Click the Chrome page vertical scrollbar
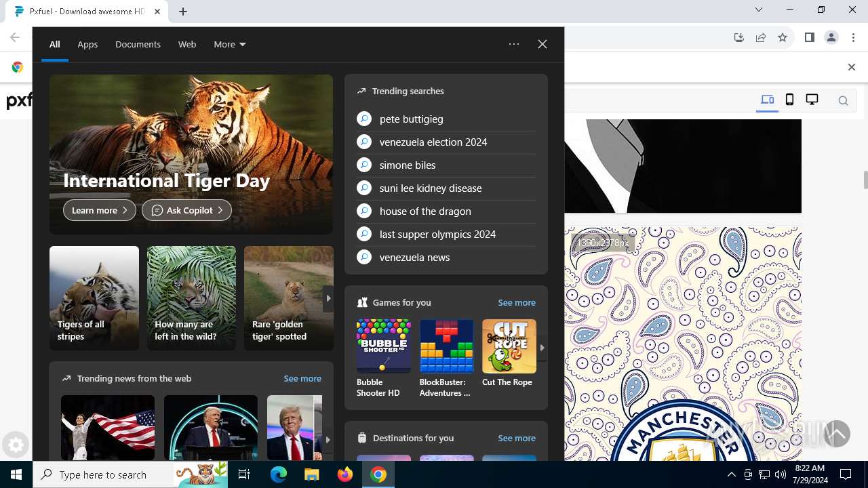Screen dimensions: 868x488 [x=865, y=180]
